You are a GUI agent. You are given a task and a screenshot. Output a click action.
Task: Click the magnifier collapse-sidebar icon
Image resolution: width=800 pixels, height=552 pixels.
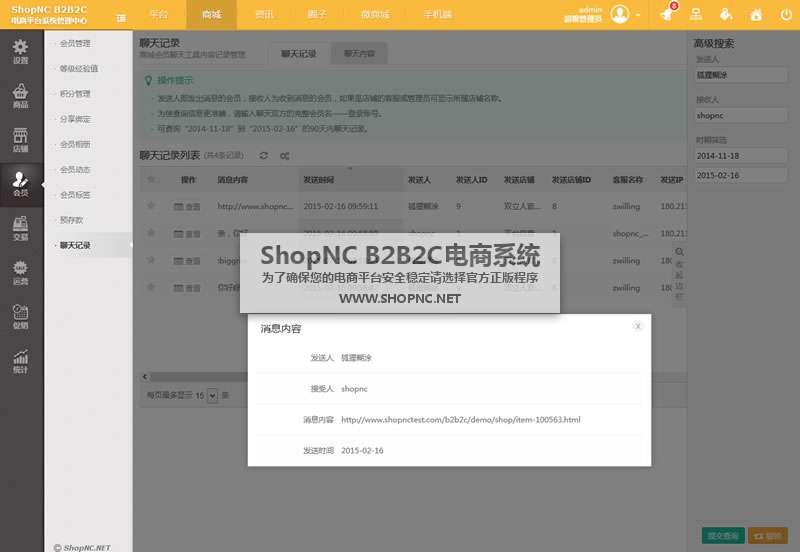[679, 252]
